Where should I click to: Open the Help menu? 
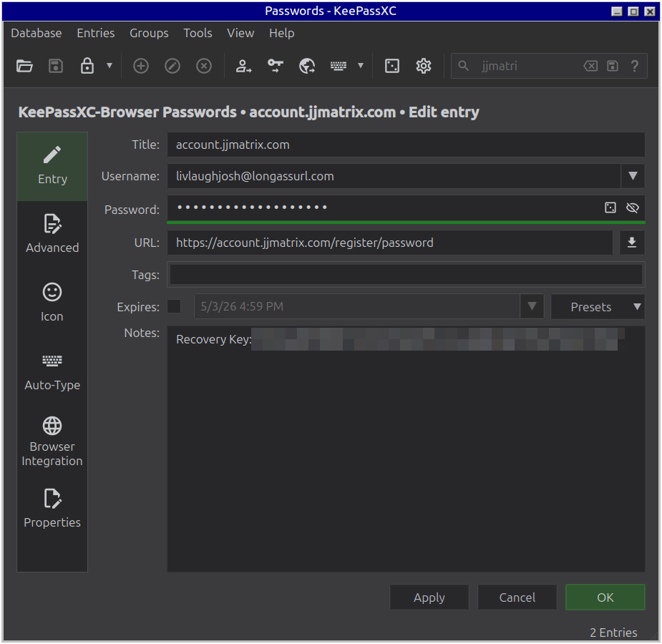point(281,33)
